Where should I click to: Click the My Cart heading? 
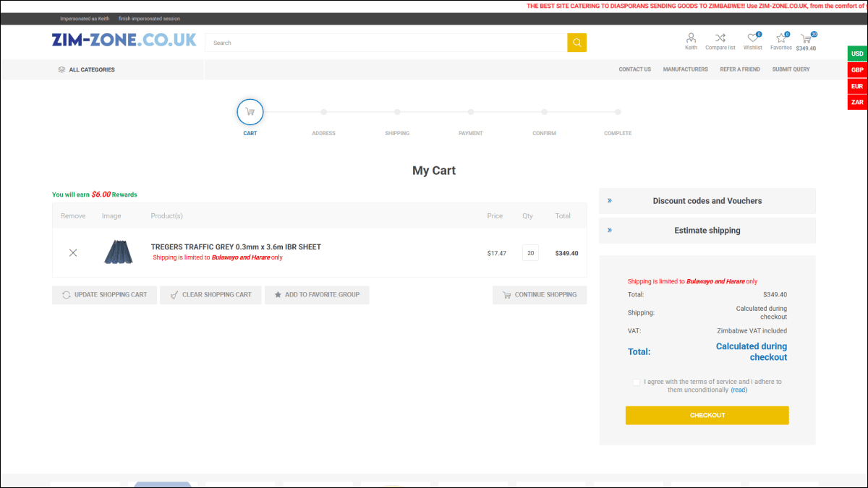[x=434, y=171]
